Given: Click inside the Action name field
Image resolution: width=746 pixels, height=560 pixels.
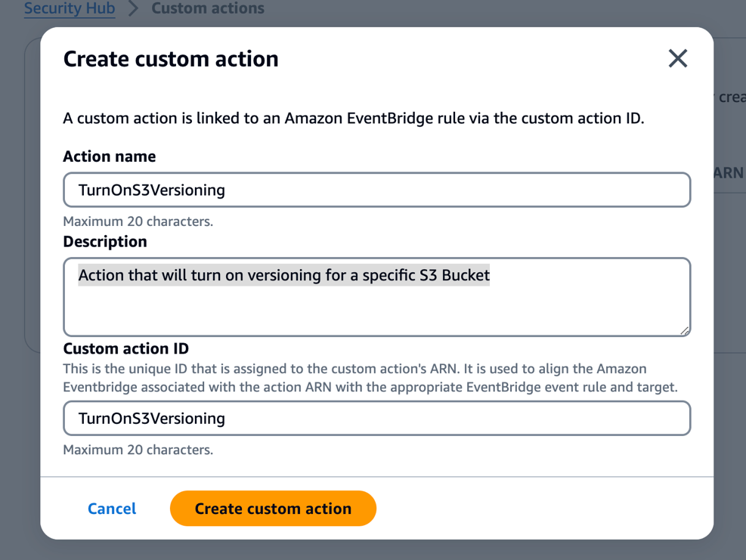Looking at the screenshot, I should click(x=376, y=190).
